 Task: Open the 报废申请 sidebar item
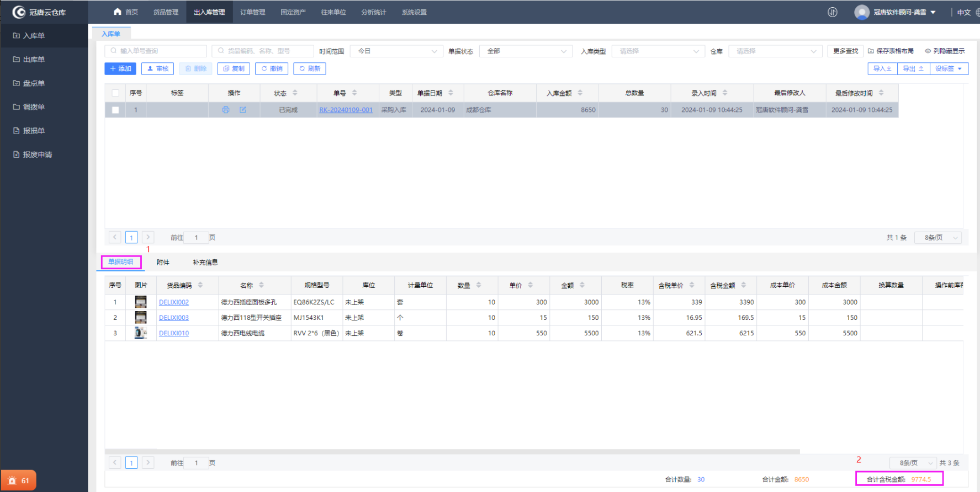click(44, 154)
